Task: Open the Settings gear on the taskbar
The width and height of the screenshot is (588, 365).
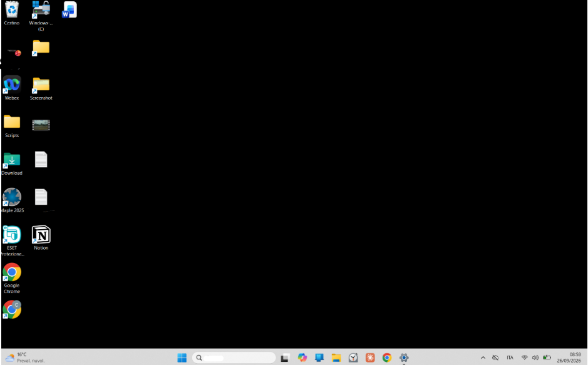Action: 404,358
